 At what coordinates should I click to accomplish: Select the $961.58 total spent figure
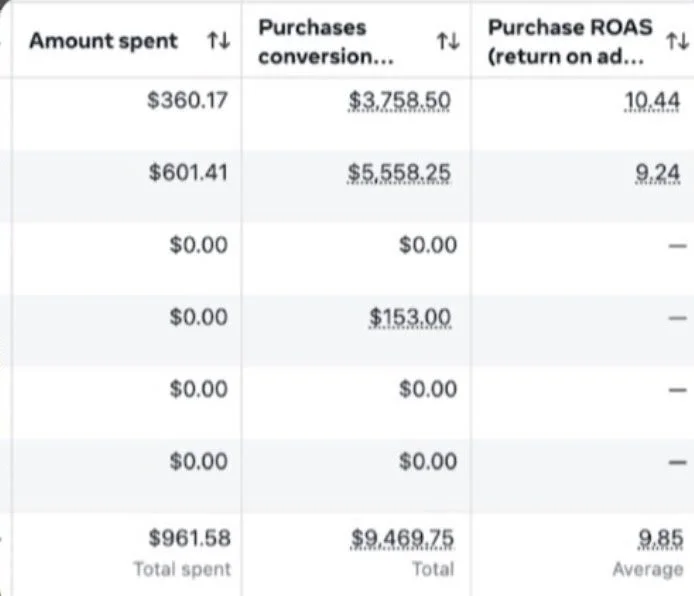(x=190, y=539)
